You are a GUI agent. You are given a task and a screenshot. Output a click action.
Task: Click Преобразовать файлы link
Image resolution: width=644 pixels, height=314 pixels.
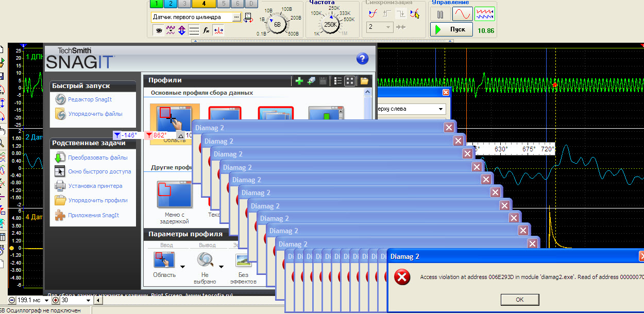point(98,158)
